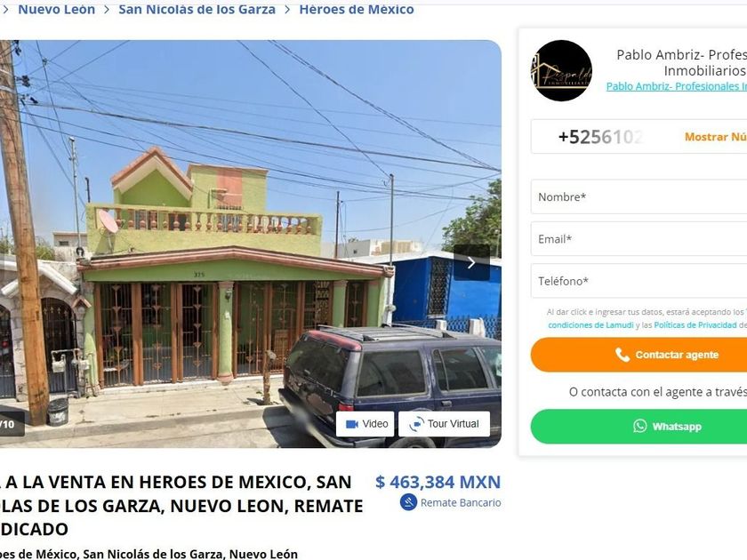Open Héroes de México breadcrumb link

[357, 10]
